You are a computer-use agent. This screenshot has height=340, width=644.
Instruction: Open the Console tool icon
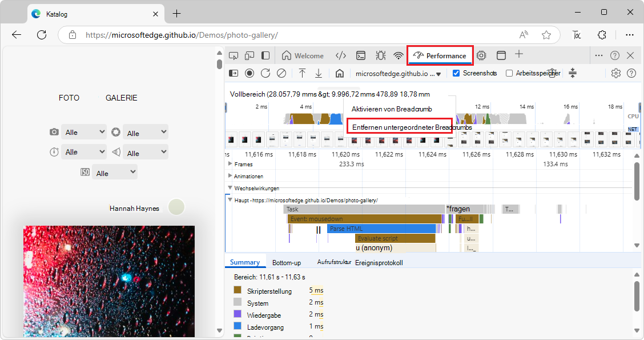point(361,55)
